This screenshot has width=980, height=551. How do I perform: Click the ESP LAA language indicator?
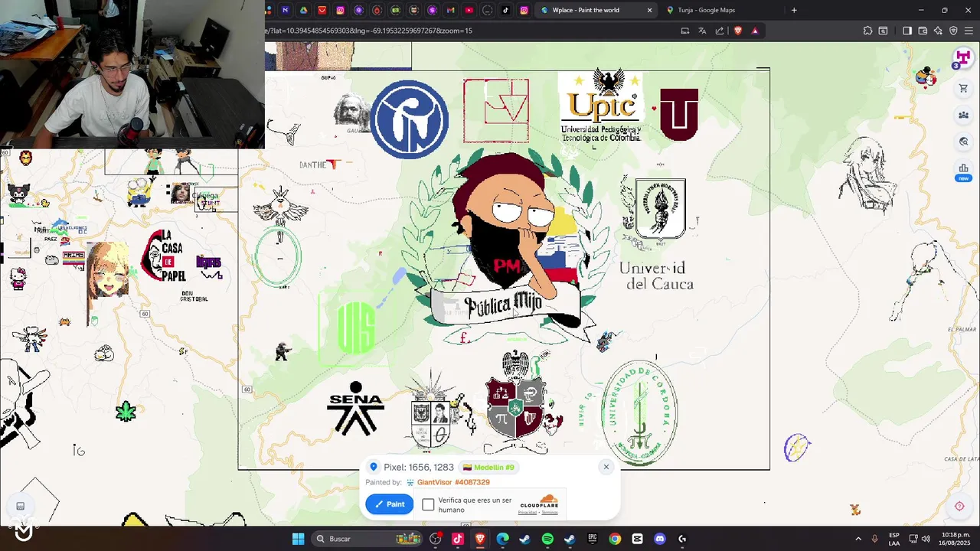[x=894, y=539]
